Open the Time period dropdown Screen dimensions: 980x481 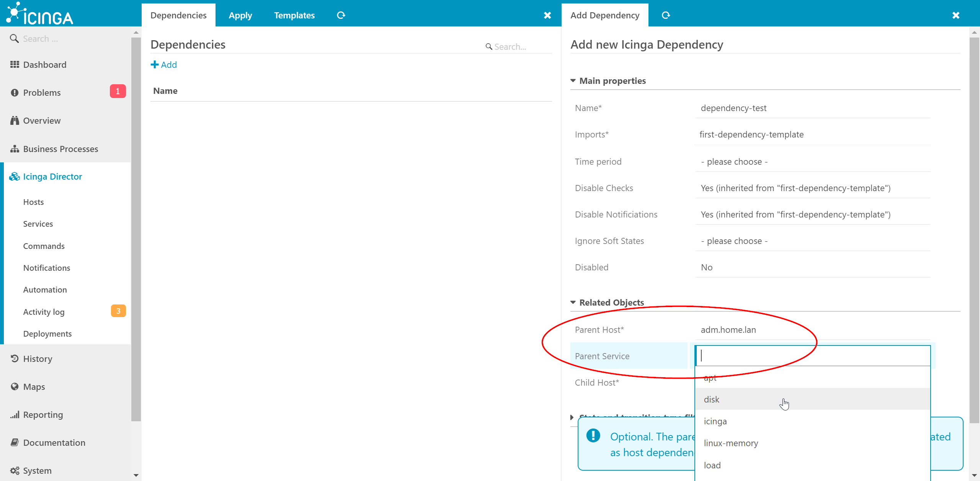point(812,161)
